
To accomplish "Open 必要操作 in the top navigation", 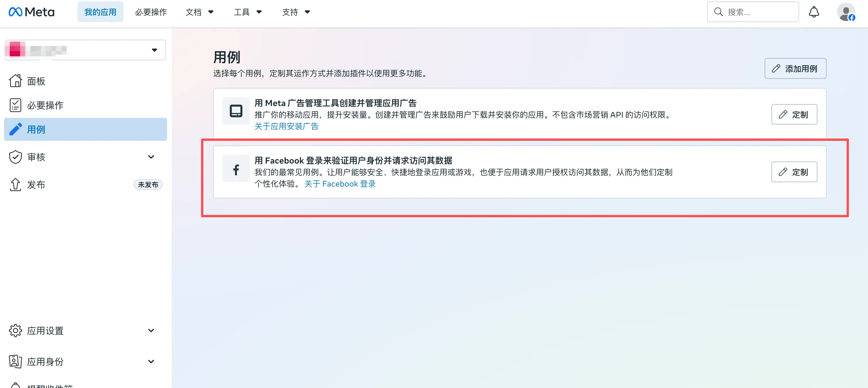I will (151, 12).
